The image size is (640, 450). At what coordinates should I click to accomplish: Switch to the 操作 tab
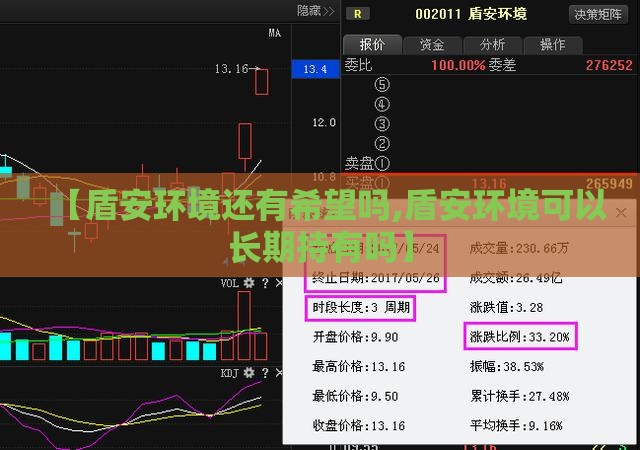pyautogui.click(x=552, y=44)
